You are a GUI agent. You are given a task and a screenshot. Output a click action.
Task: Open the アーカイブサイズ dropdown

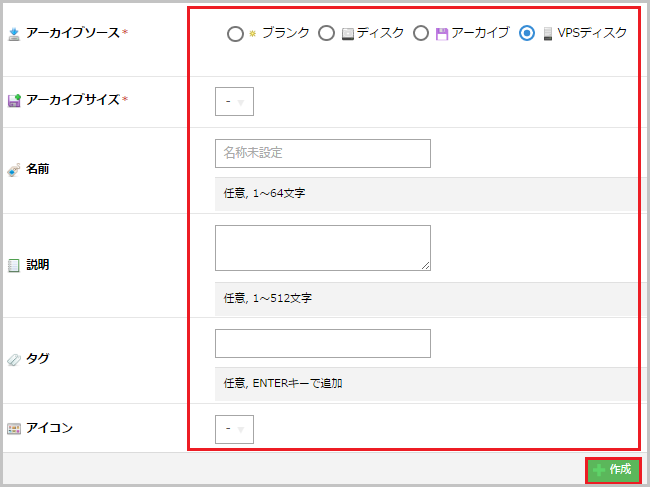pyautogui.click(x=234, y=102)
